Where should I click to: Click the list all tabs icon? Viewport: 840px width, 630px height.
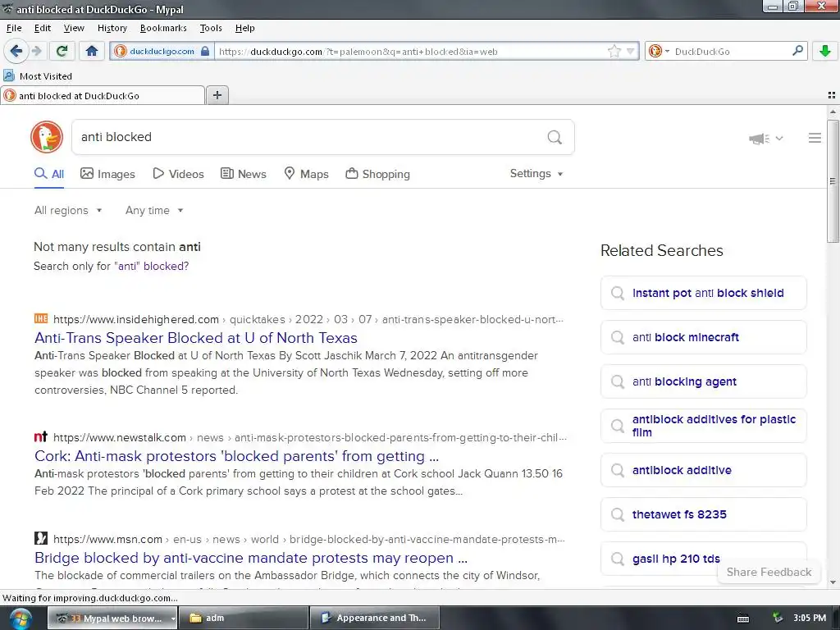click(x=832, y=95)
